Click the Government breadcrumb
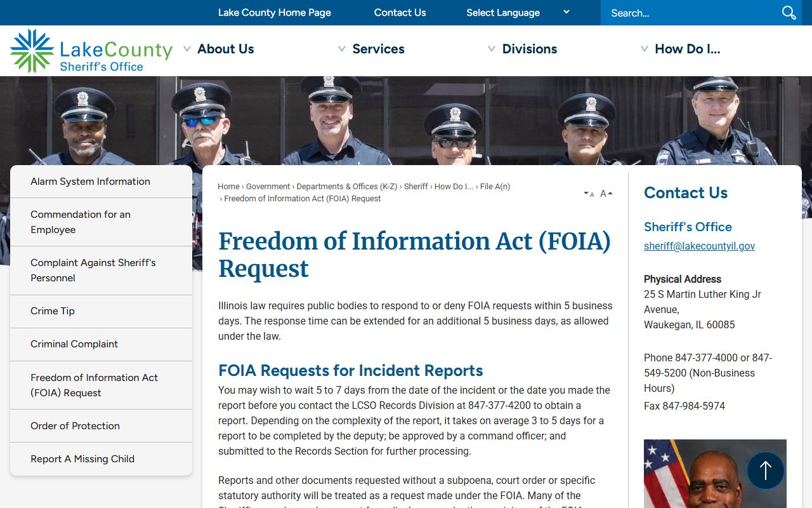 268,187
